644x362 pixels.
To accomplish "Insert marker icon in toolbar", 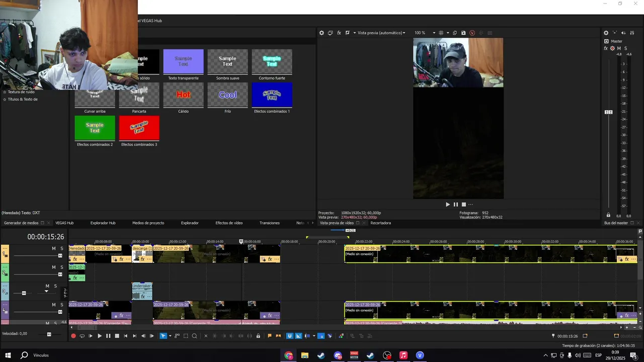I will pos(270,336).
